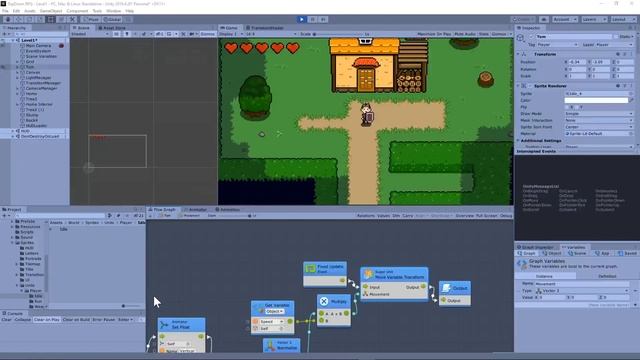The height and width of the screenshot is (360, 640).
Task: Click the Graph Variables icon
Action: (x=522, y=264)
